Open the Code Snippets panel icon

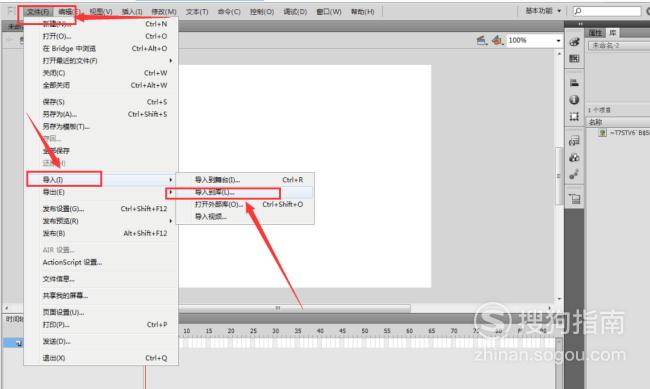pyautogui.click(x=574, y=141)
